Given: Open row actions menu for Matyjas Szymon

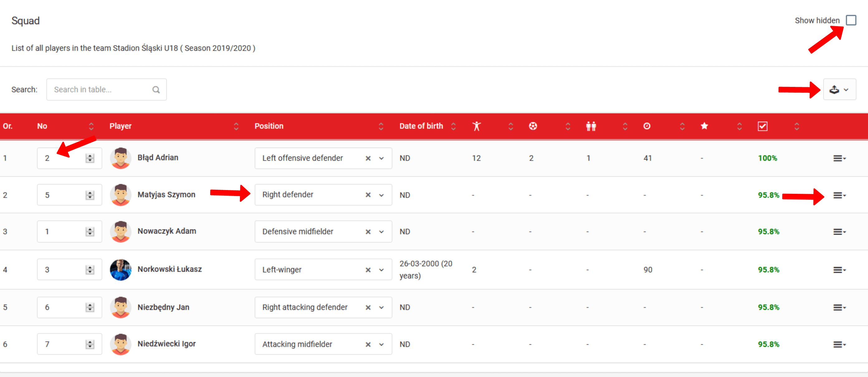Looking at the screenshot, I should tap(839, 195).
